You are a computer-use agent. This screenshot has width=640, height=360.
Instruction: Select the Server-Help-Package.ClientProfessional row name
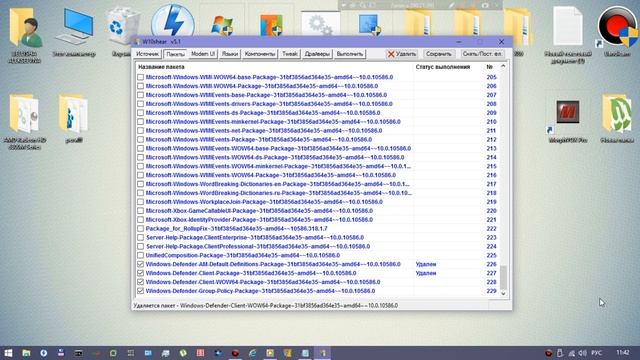(258, 247)
